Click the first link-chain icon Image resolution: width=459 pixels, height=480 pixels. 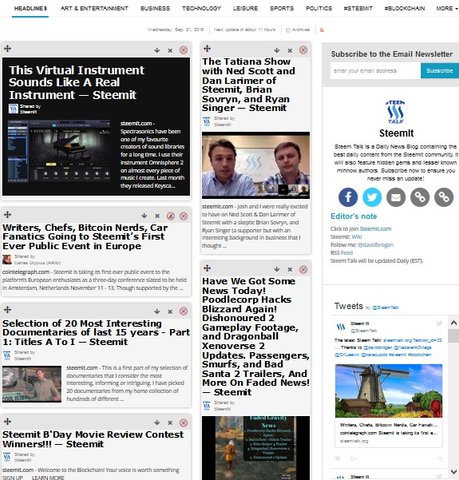(x=420, y=197)
